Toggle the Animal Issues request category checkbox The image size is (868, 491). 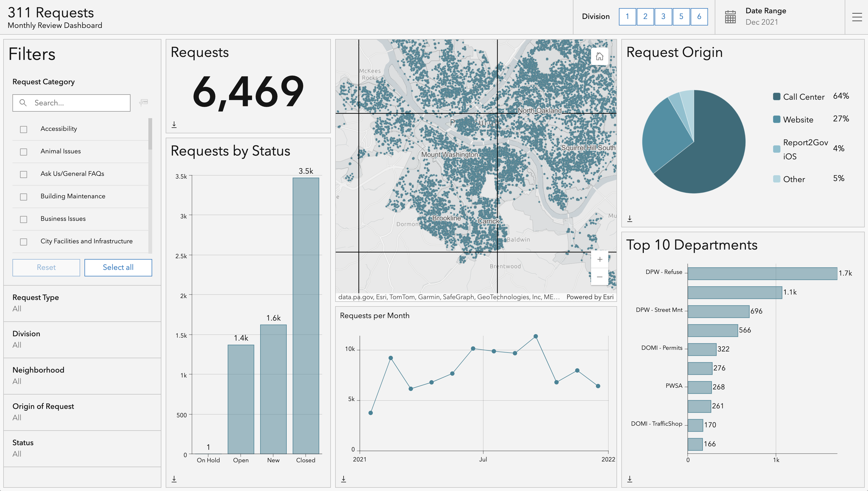click(24, 151)
